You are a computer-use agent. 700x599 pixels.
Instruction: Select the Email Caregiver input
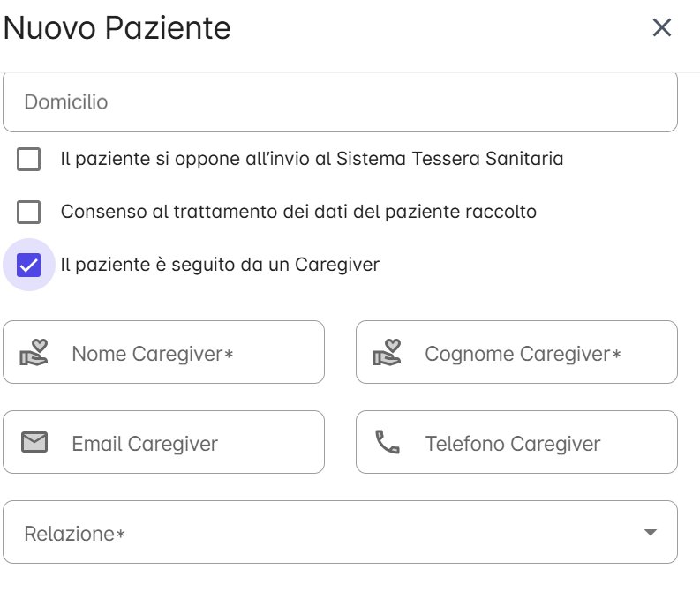coord(164,442)
